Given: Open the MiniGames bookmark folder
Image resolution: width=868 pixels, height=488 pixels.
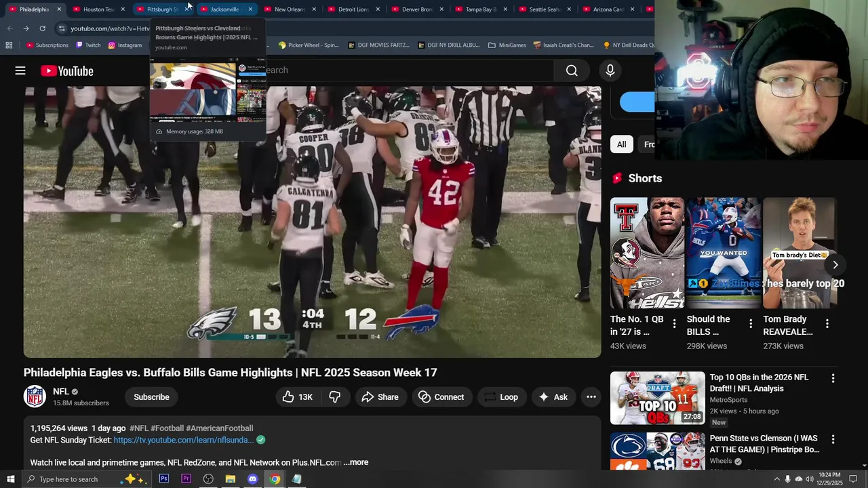Looking at the screenshot, I should pos(507,45).
